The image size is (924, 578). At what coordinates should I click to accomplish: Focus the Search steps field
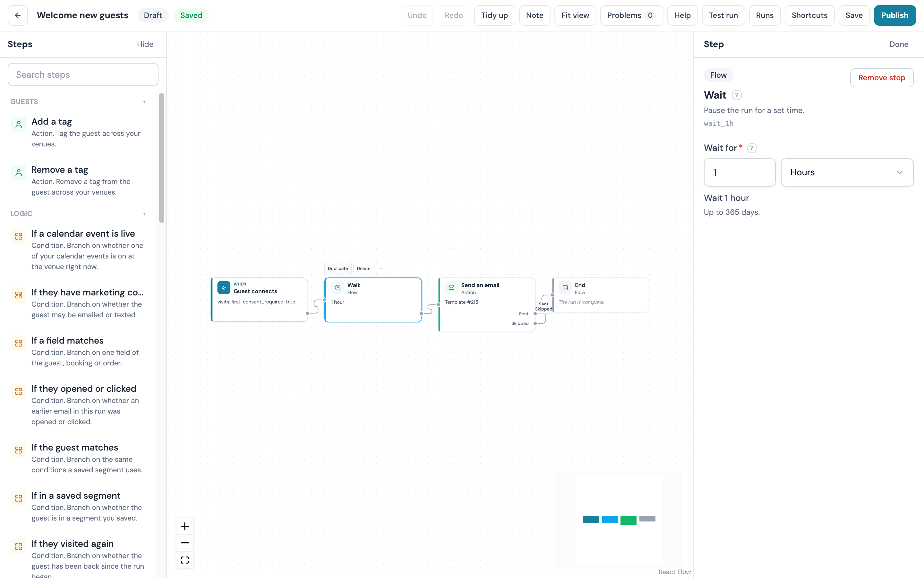click(x=83, y=74)
